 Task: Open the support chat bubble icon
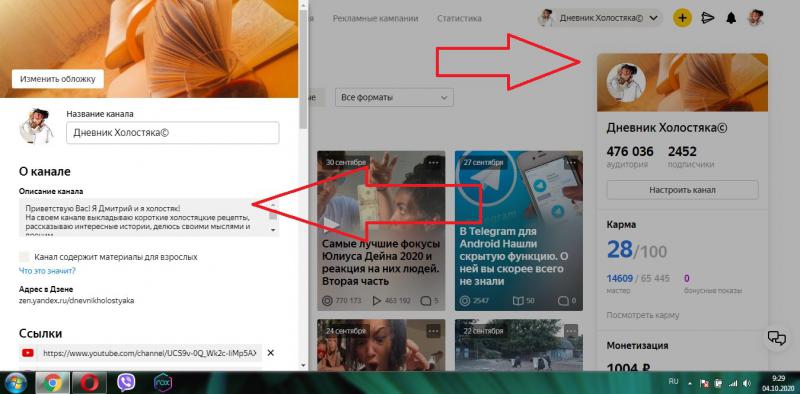point(777,337)
